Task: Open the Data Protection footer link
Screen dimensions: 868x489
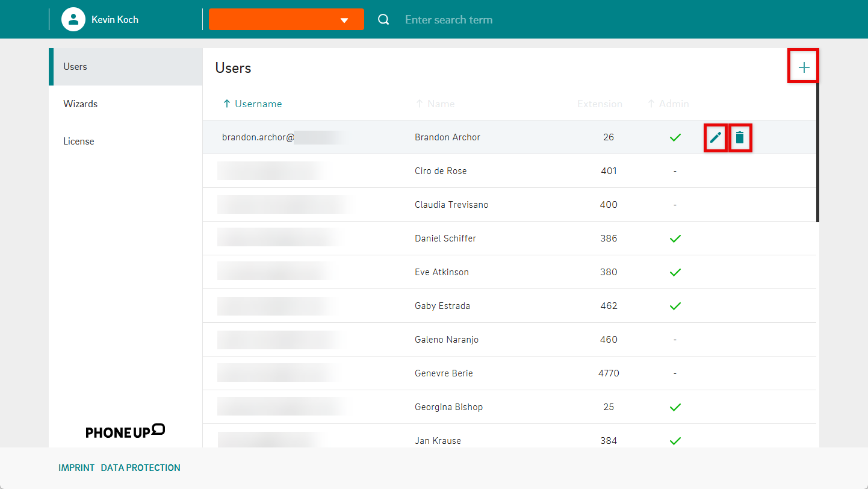Action: [x=140, y=468]
